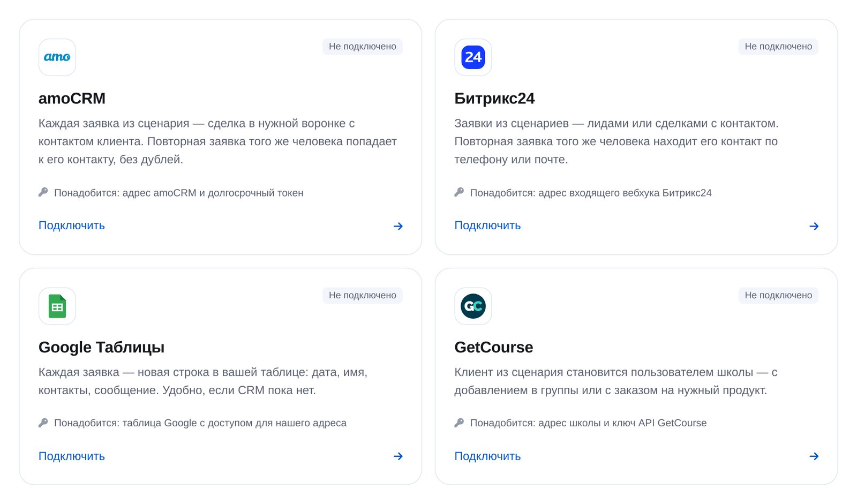
Task: Click description "Клиент из сценария становится пользователем"
Action: 604,372
